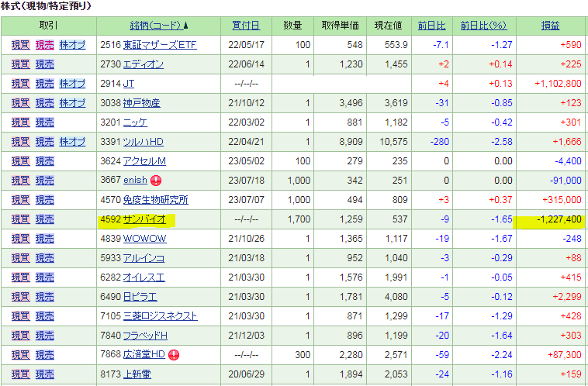Viewport: 588px width, 386px height.
Task: Select the +315,000 profit for 免疫生物研究所
Action: click(562, 200)
